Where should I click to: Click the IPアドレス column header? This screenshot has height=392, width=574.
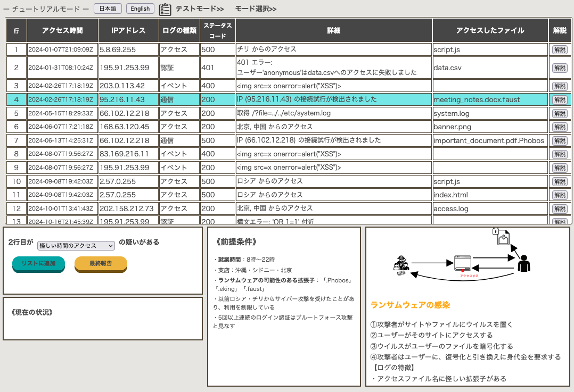pyautogui.click(x=128, y=30)
